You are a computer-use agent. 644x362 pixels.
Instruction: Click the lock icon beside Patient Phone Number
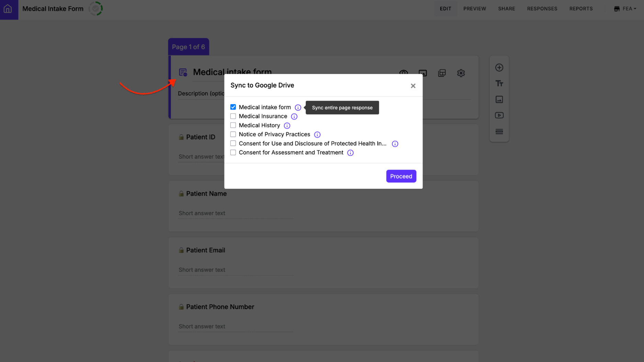coord(181,307)
